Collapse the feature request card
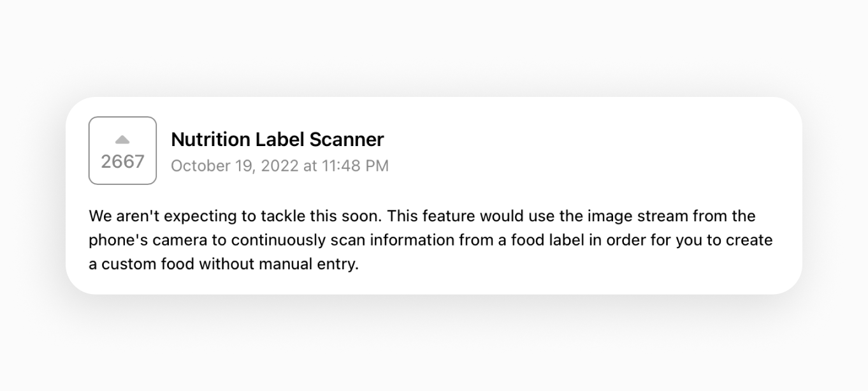This screenshot has width=868, height=391. (433, 195)
